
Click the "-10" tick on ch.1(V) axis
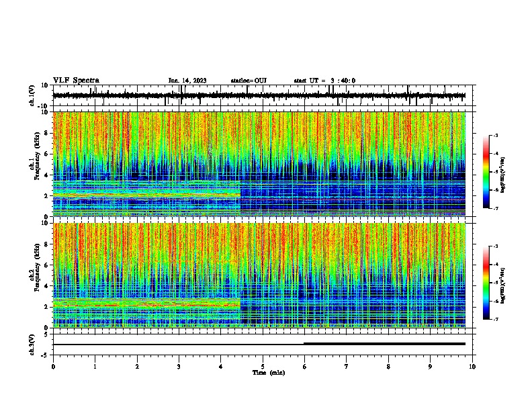[x=44, y=106]
